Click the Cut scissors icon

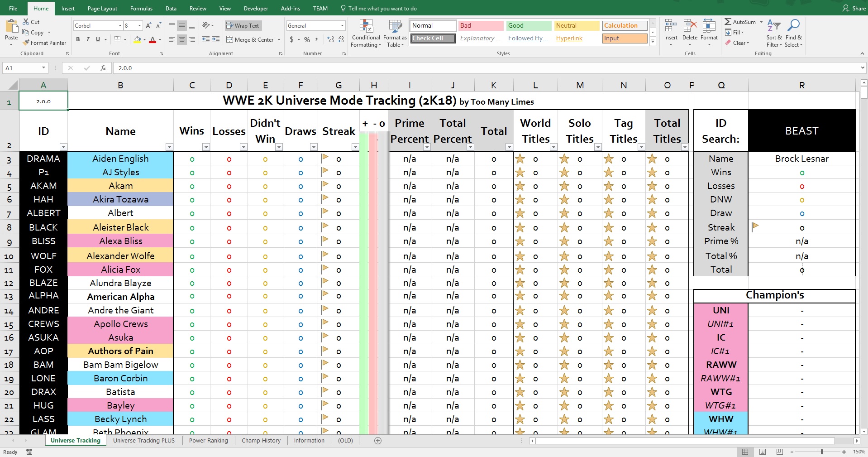[x=25, y=22]
